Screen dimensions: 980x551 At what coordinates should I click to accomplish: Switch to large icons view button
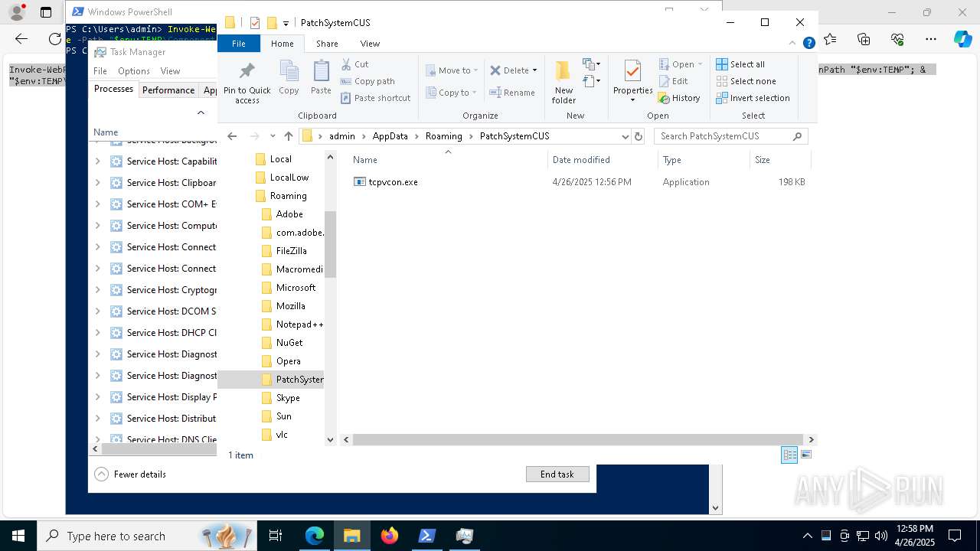[805, 455]
